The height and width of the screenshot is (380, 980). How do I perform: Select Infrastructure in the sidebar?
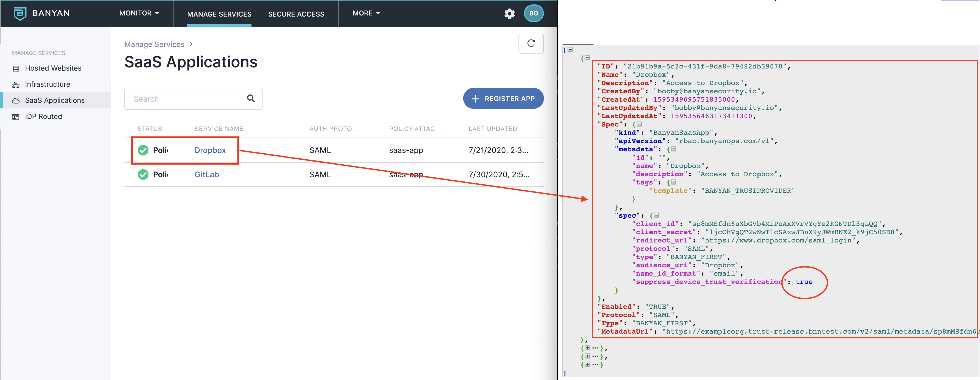click(x=48, y=84)
